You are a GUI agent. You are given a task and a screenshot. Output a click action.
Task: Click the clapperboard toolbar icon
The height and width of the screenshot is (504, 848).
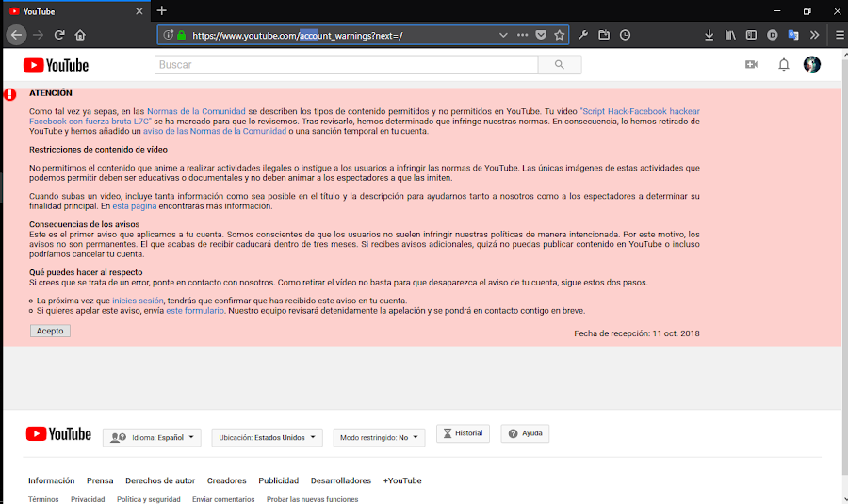604,35
